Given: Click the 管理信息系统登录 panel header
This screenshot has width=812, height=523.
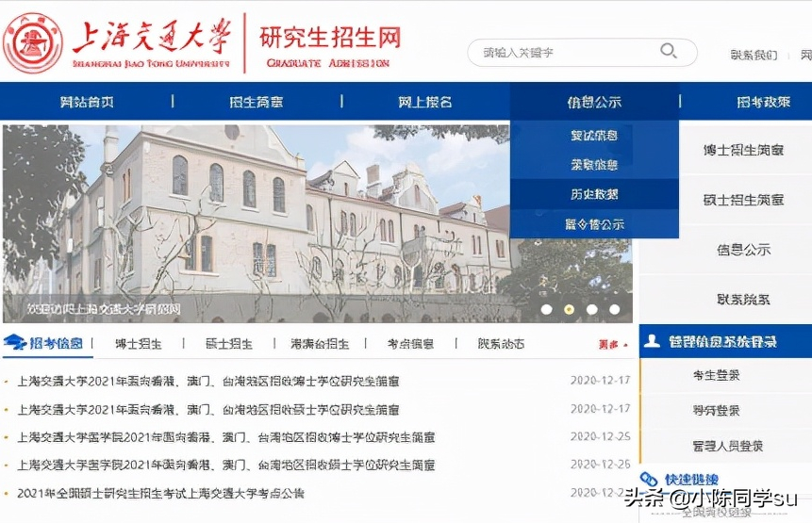Looking at the screenshot, I should (725, 341).
